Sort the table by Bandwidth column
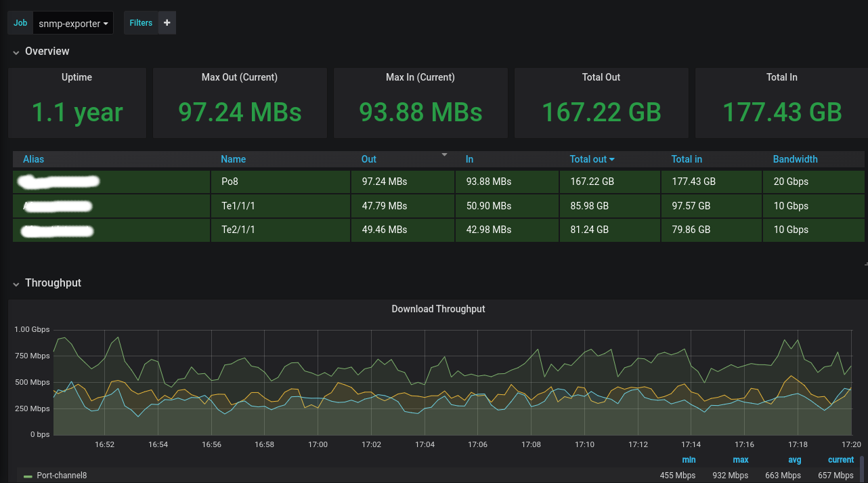 click(795, 159)
